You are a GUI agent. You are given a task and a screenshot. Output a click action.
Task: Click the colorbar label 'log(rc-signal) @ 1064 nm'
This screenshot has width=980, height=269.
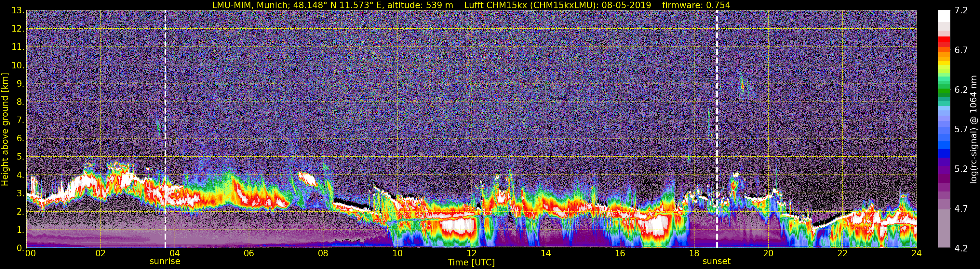(974, 130)
